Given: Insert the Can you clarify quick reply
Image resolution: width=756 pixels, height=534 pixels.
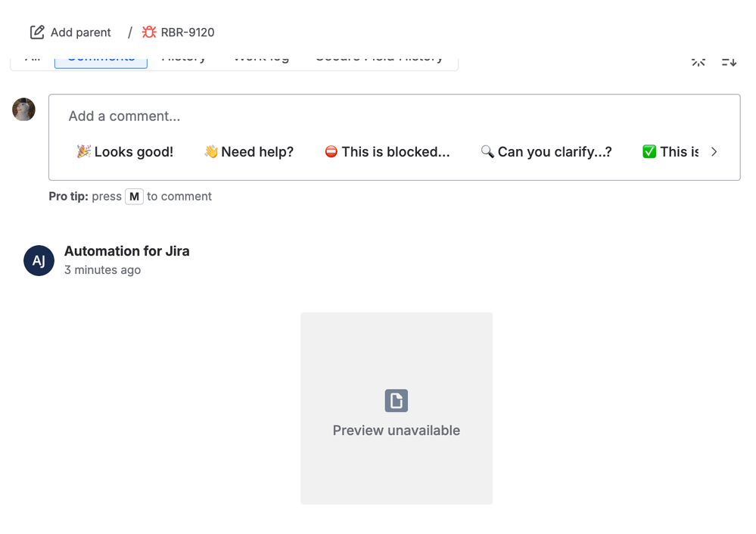Looking at the screenshot, I should [546, 151].
